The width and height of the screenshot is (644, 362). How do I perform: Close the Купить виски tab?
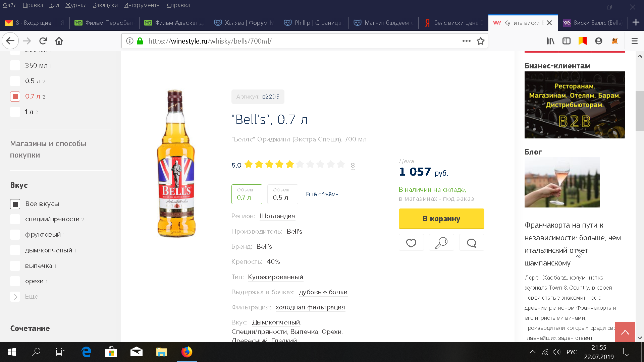coord(549,23)
